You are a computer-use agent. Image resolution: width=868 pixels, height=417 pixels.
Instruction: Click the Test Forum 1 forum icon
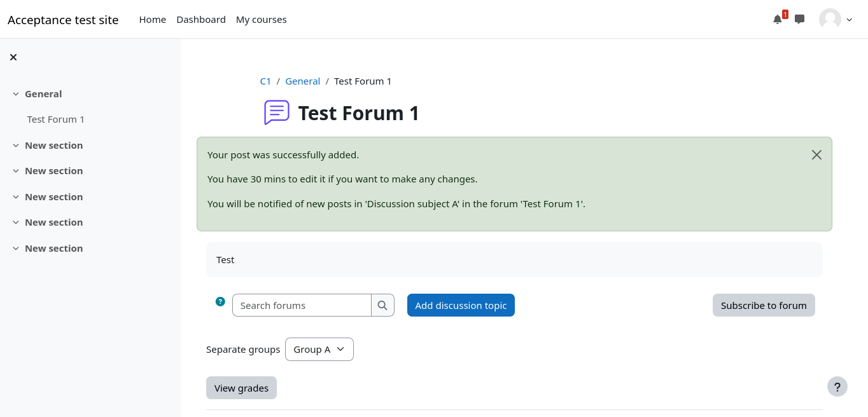(x=277, y=113)
